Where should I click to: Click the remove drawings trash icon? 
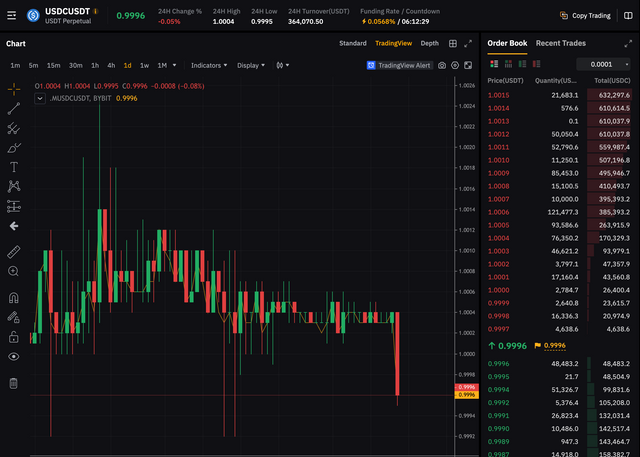(x=13, y=383)
